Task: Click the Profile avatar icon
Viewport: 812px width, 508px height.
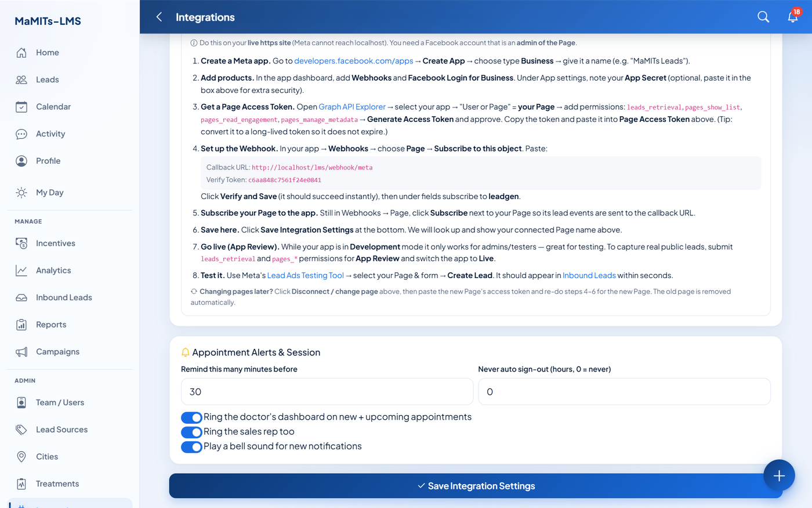Action: tap(21, 161)
